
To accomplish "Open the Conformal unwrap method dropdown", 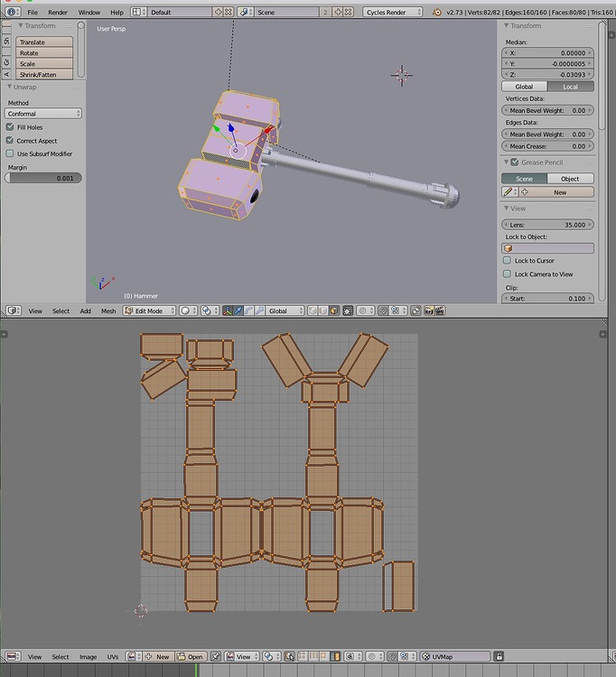I will coord(42,114).
